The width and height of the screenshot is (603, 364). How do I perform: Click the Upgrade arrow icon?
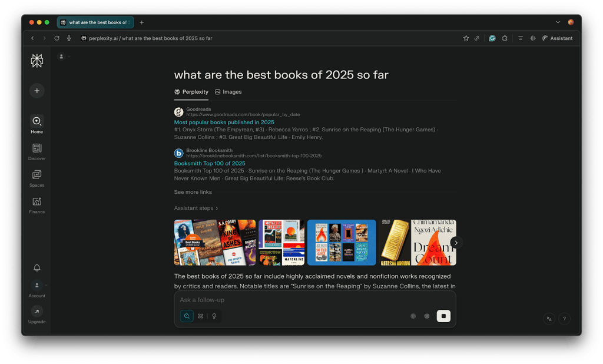pos(37,312)
